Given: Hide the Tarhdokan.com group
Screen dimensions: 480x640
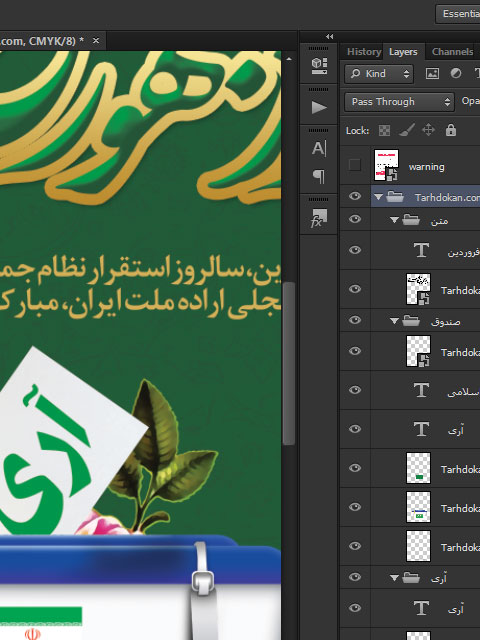Looking at the screenshot, I should click(355, 196).
